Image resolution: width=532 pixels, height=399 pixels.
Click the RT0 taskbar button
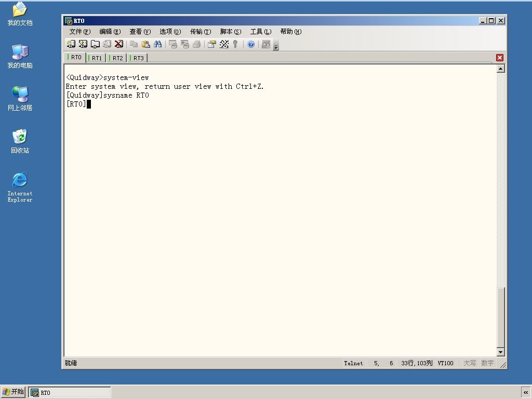pyautogui.click(x=70, y=393)
